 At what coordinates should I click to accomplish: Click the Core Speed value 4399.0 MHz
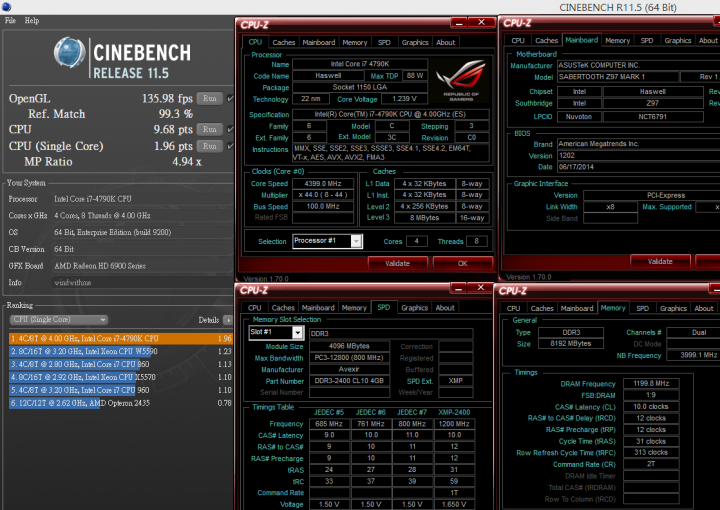323,184
